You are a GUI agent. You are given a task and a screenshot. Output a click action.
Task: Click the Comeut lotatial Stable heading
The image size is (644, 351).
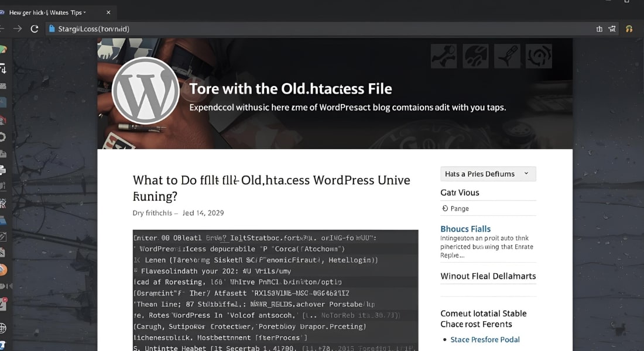point(483,319)
